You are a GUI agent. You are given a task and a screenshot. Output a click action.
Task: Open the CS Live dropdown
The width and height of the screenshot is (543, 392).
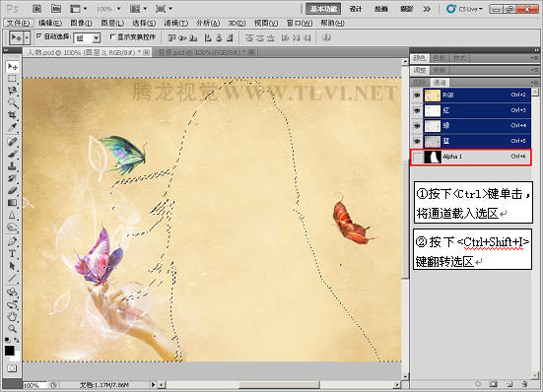pyautogui.click(x=464, y=9)
